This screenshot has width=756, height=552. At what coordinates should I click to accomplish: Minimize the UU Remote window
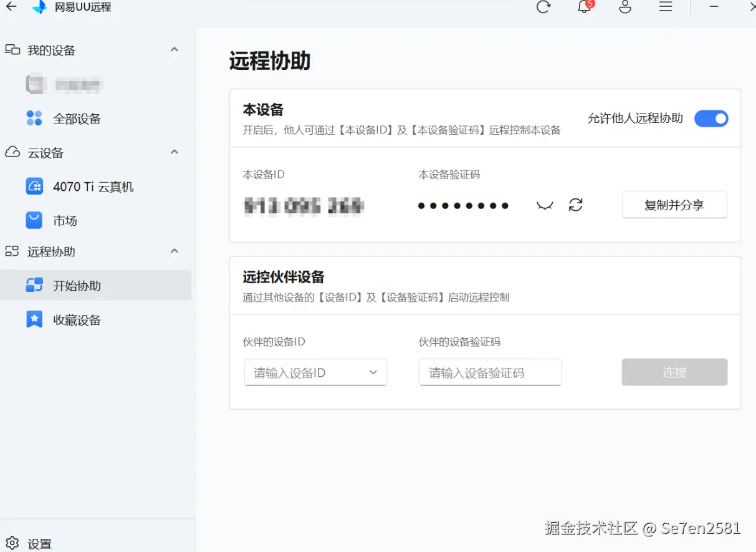click(714, 7)
